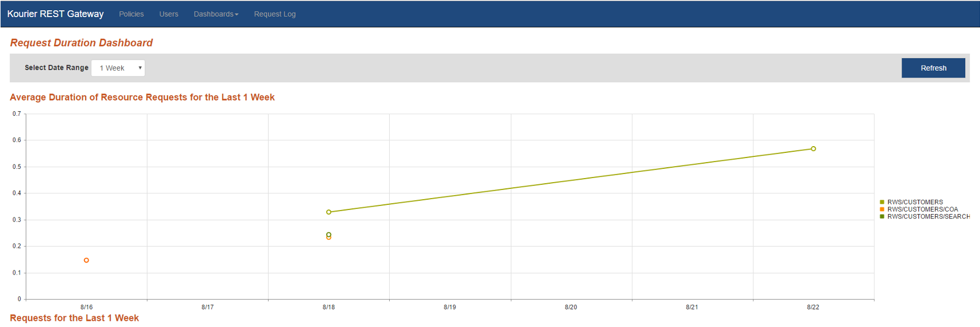Screen dimensions: 980x327
Task: Click the 0.7 y-axis value
Action: (17, 114)
